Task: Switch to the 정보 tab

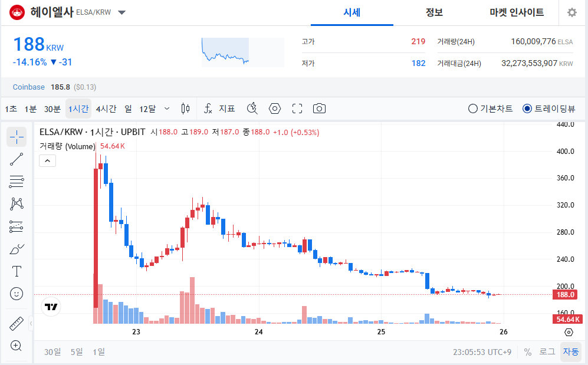Action: coord(434,13)
